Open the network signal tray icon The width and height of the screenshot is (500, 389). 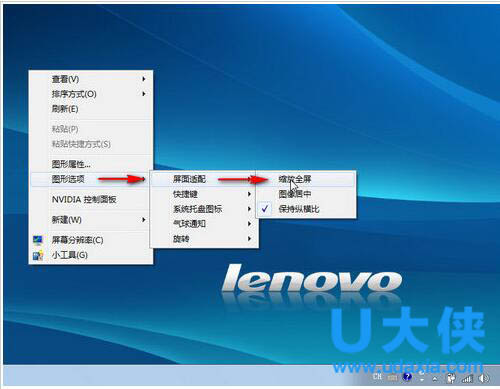pos(467,378)
